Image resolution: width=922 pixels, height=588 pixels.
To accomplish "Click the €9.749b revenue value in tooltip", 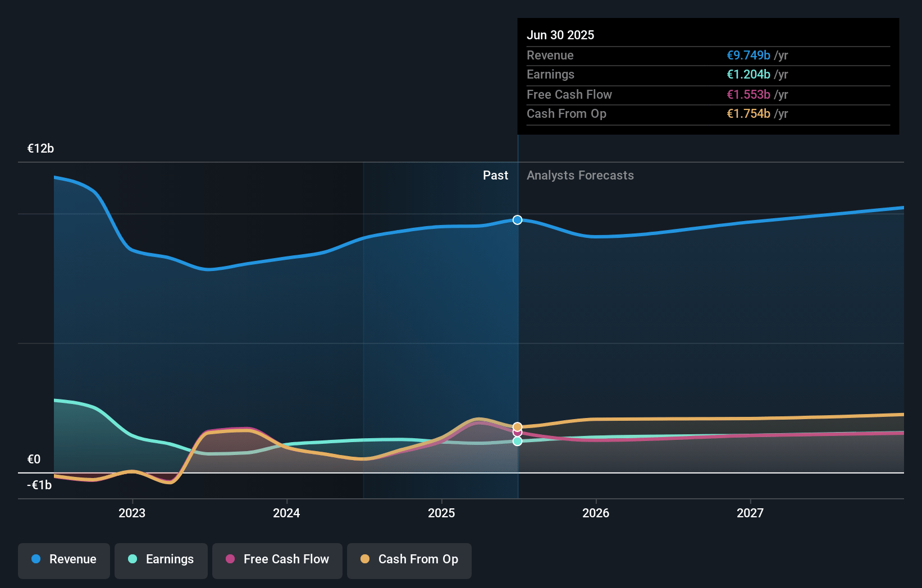I will 748,56.
